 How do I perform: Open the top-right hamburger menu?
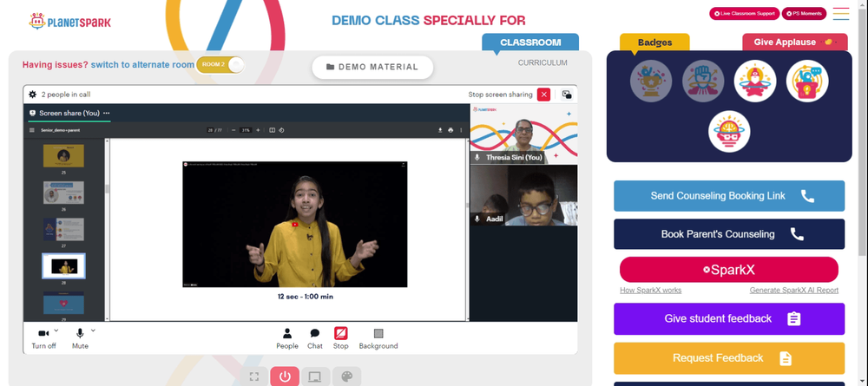pyautogui.click(x=841, y=14)
